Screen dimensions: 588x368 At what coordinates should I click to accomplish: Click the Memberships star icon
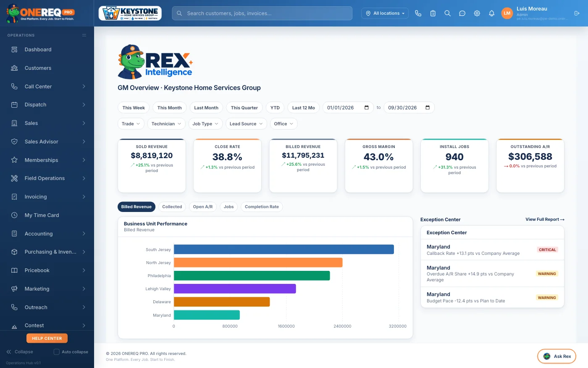coord(14,160)
